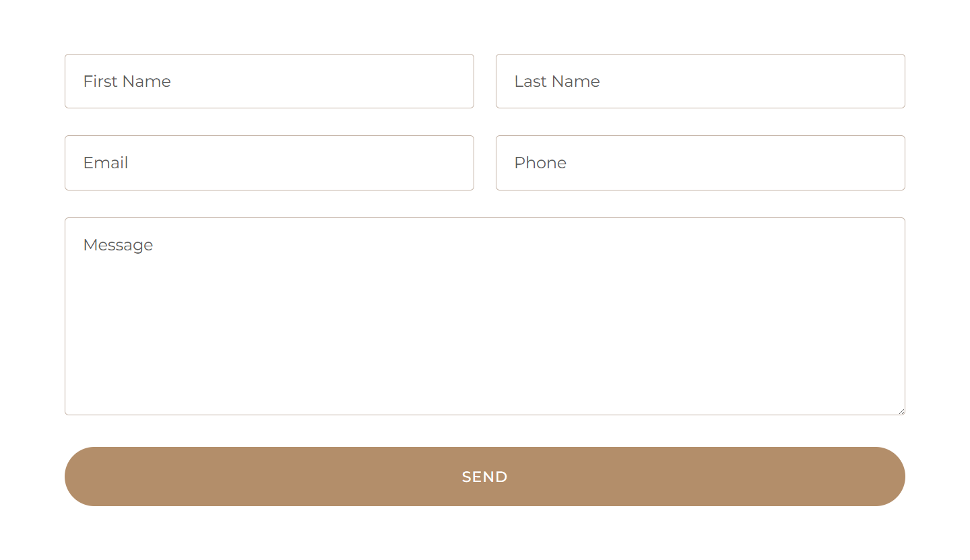Viewport: 970px width, 560px height.
Task: Click the "Email" placeholder label
Action: click(x=106, y=163)
